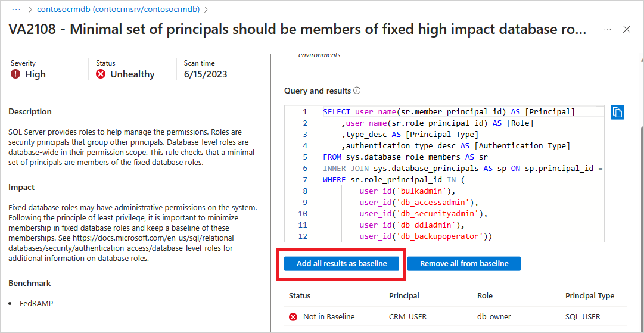
Task: Open the contosocrmdb breadcrumb link
Action: click(119, 8)
